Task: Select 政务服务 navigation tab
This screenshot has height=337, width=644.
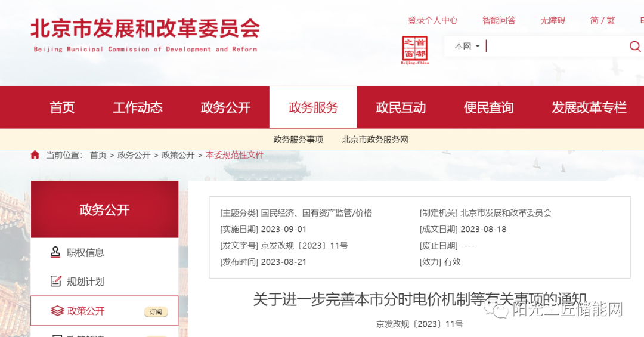Action: (x=313, y=107)
